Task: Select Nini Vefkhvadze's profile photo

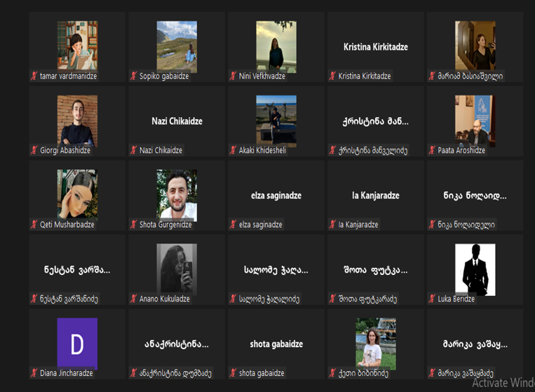Action: click(x=276, y=45)
